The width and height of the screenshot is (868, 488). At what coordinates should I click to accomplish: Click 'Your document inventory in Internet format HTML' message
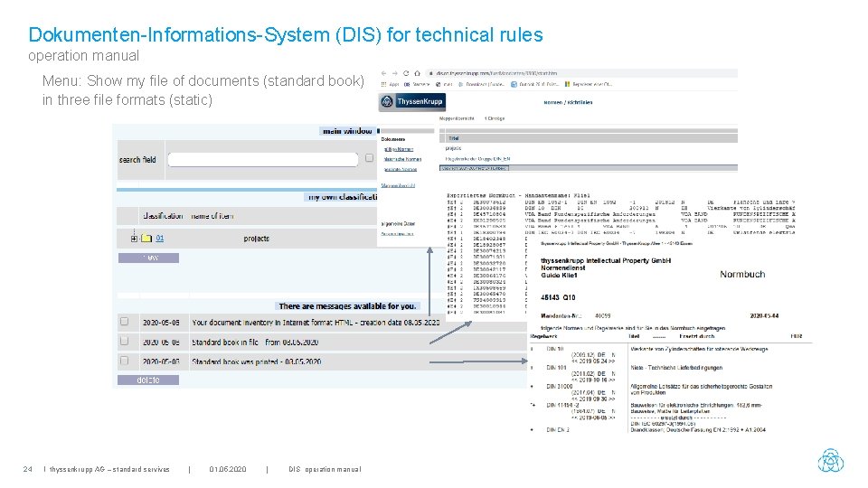(x=316, y=322)
